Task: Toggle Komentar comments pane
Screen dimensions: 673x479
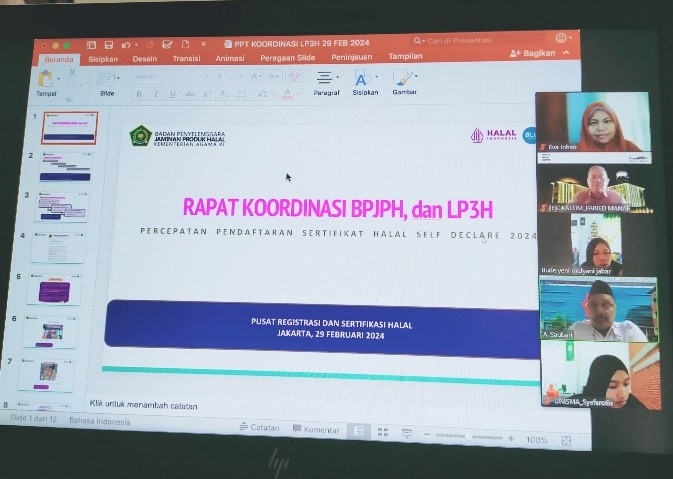Action: 316,429
